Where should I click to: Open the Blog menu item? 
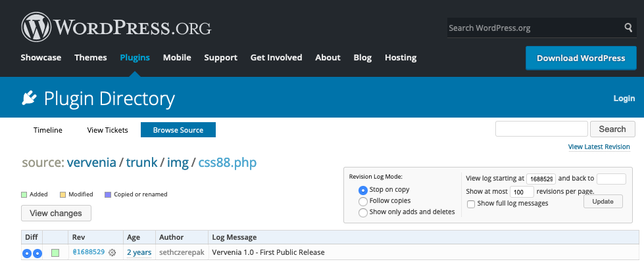click(362, 57)
